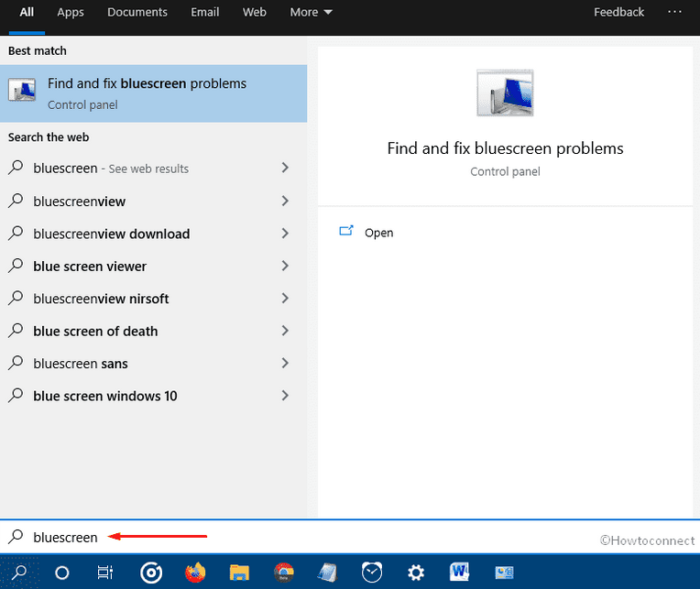Expand arrow for bluescreen web results
The width and height of the screenshot is (700, 589).
(285, 168)
